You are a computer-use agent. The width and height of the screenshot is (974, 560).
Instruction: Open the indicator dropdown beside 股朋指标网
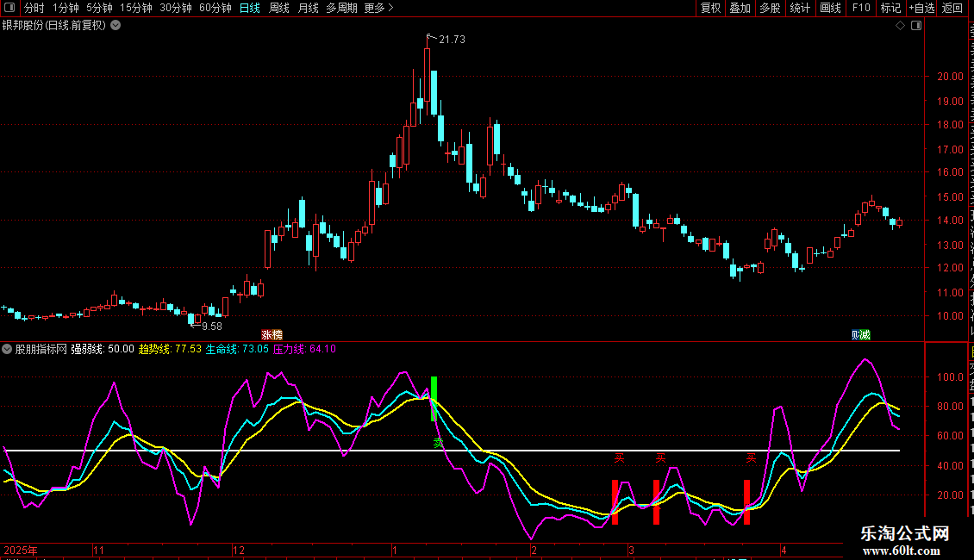[7, 349]
